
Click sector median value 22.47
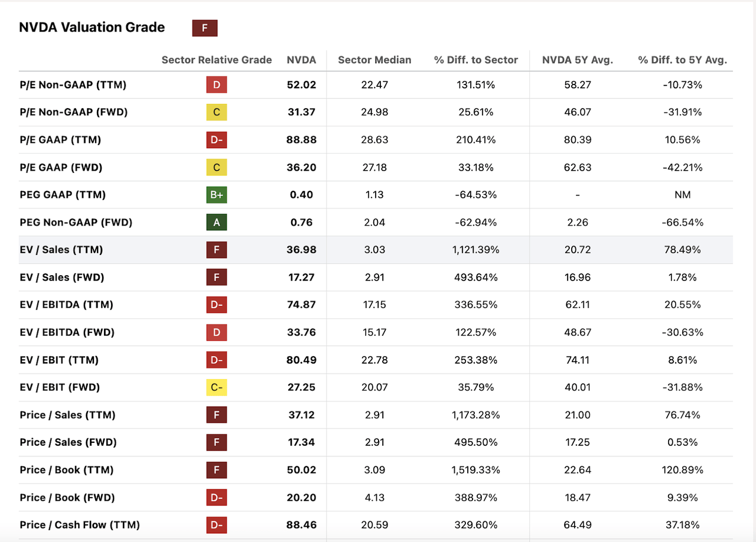(374, 85)
